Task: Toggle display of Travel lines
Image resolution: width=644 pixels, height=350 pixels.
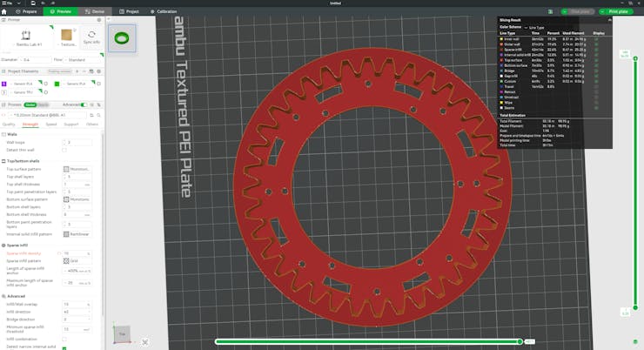Action: pyautogui.click(x=596, y=87)
